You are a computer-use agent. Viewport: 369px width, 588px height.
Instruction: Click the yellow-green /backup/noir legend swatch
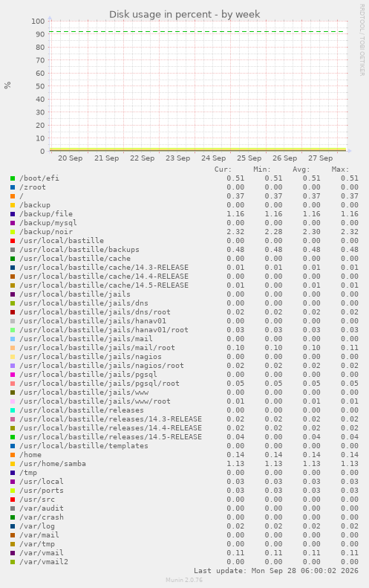(x=13, y=232)
